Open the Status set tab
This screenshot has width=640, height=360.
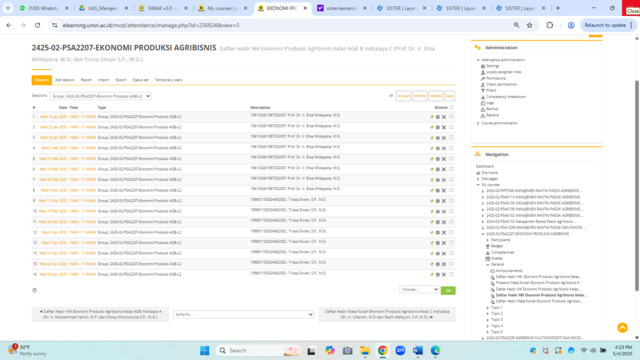coord(140,80)
